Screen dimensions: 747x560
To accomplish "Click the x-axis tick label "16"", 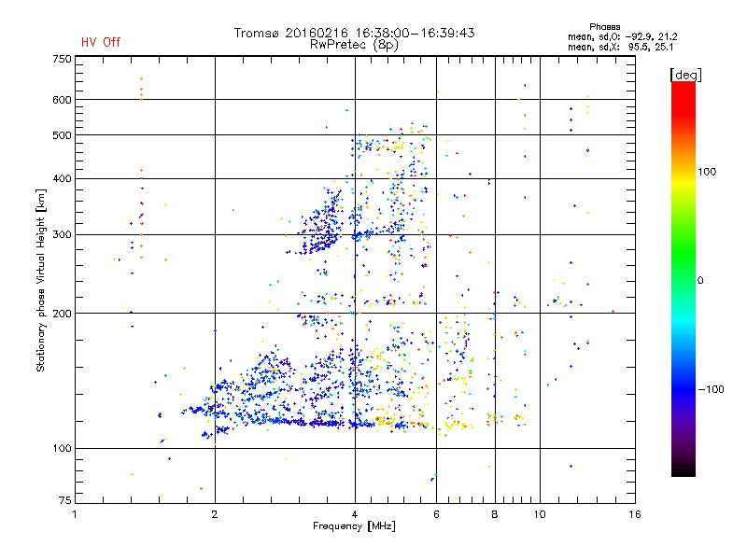I will pyautogui.click(x=635, y=514).
